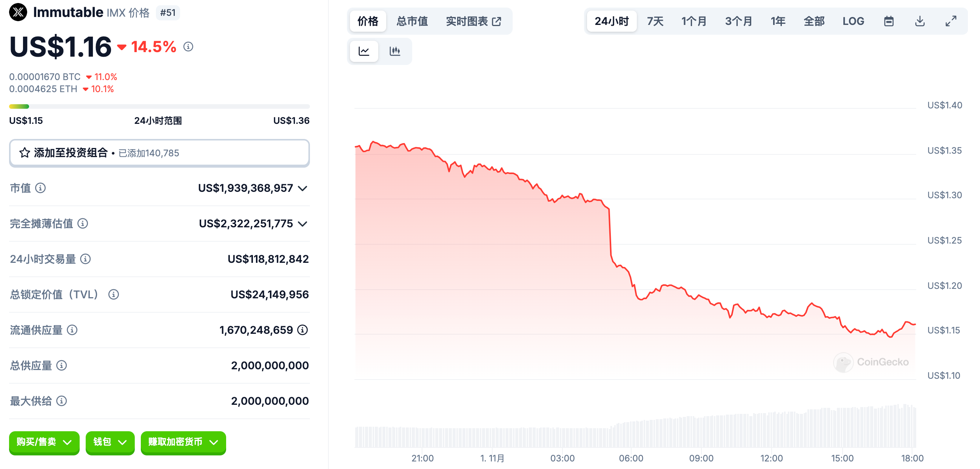Click the 赚取加密货币 button
Image resolution: width=980 pixels, height=469 pixels.
[183, 442]
